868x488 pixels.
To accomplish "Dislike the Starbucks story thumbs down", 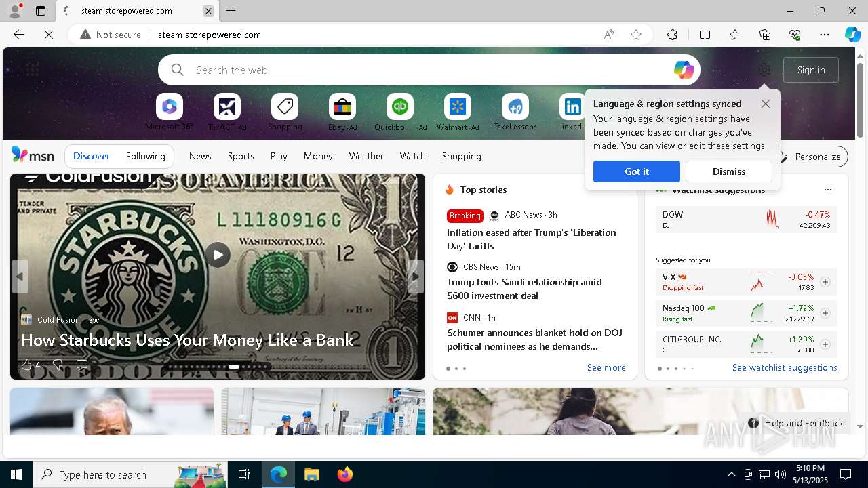I will (x=58, y=365).
